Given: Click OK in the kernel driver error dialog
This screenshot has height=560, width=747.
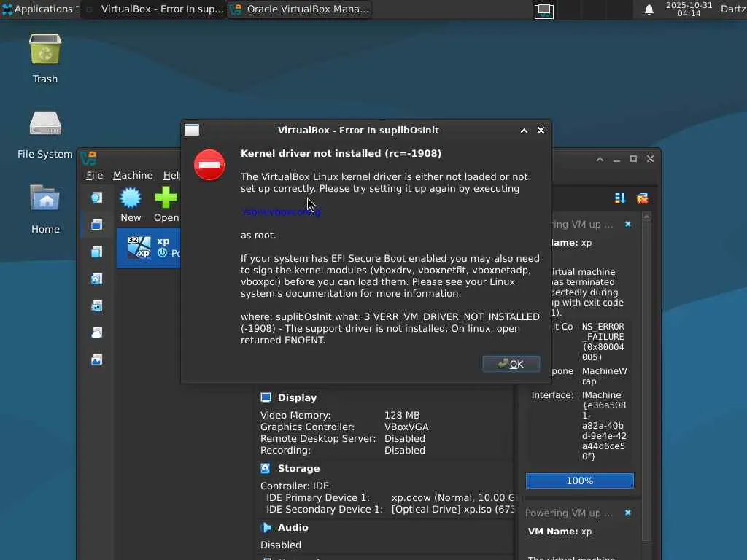Looking at the screenshot, I should (511, 365).
